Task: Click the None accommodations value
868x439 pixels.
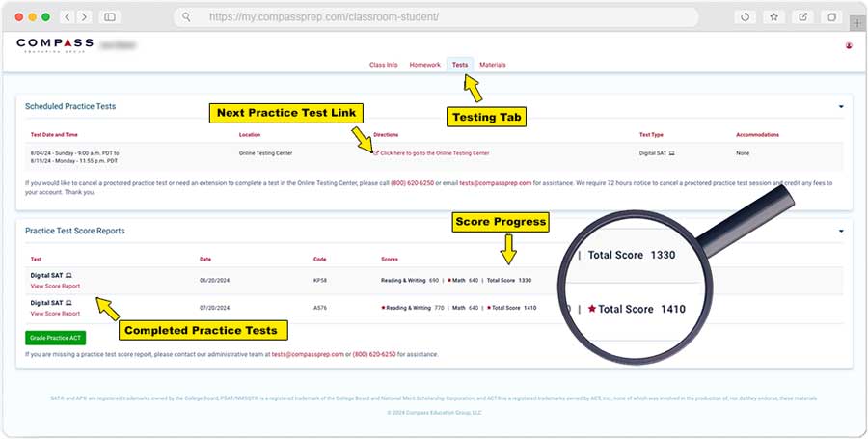Action: [743, 152]
